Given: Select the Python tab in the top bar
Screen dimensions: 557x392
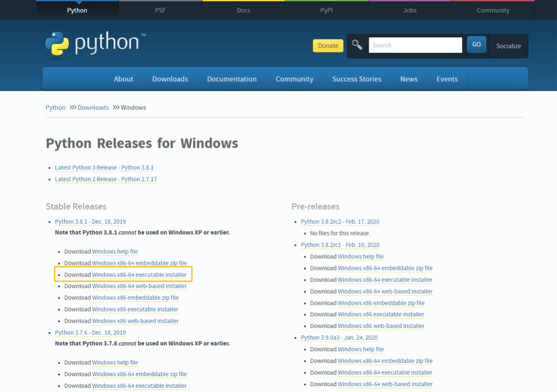Looking at the screenshot, I should click(x=77, y=10).
